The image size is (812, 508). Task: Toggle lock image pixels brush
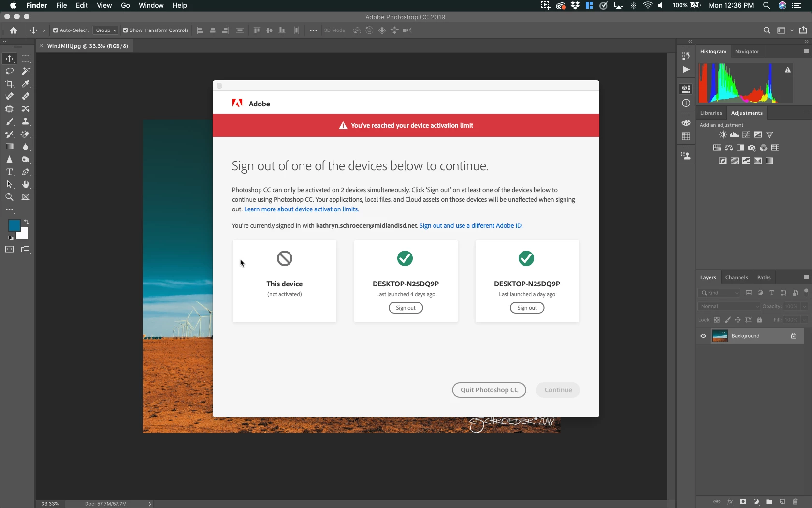click(727, 320)
